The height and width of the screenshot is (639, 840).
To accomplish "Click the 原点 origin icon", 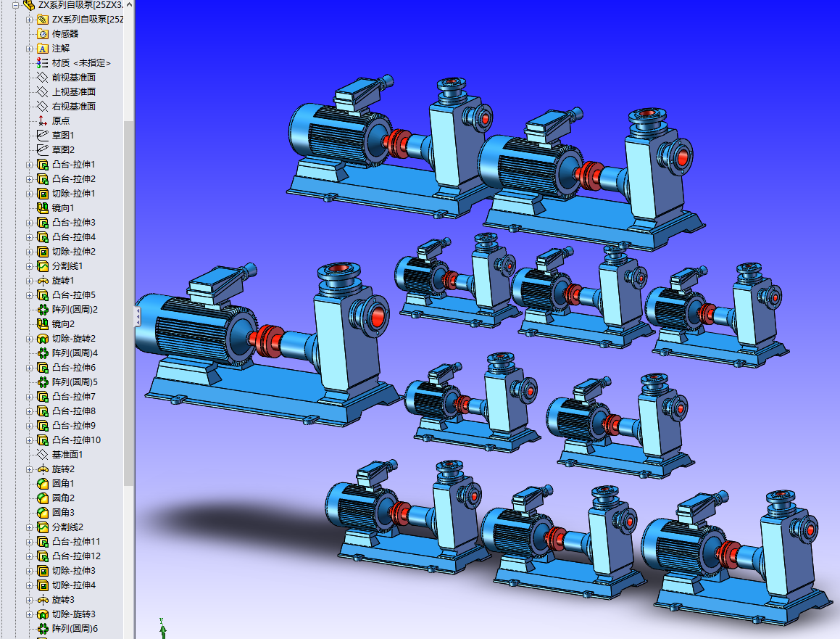I will click(43, 120).
